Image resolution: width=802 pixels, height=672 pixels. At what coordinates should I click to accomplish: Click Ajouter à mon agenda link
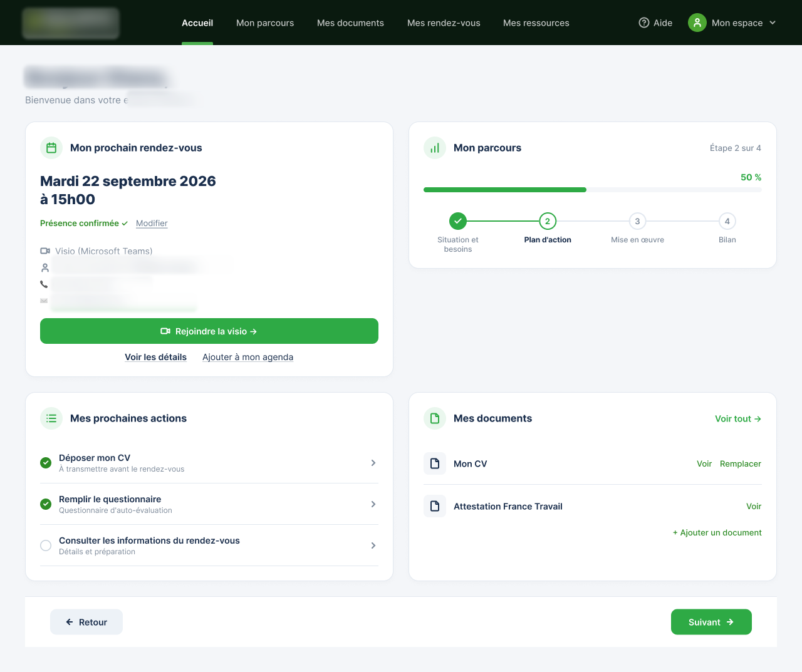click(x=247, y=357)
